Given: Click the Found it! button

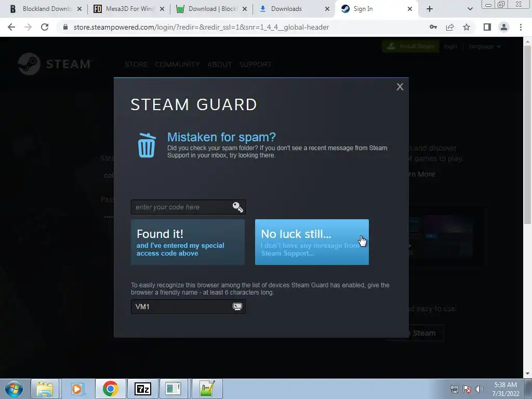Looking at the screenshot, I should click(x=188, y=242).
